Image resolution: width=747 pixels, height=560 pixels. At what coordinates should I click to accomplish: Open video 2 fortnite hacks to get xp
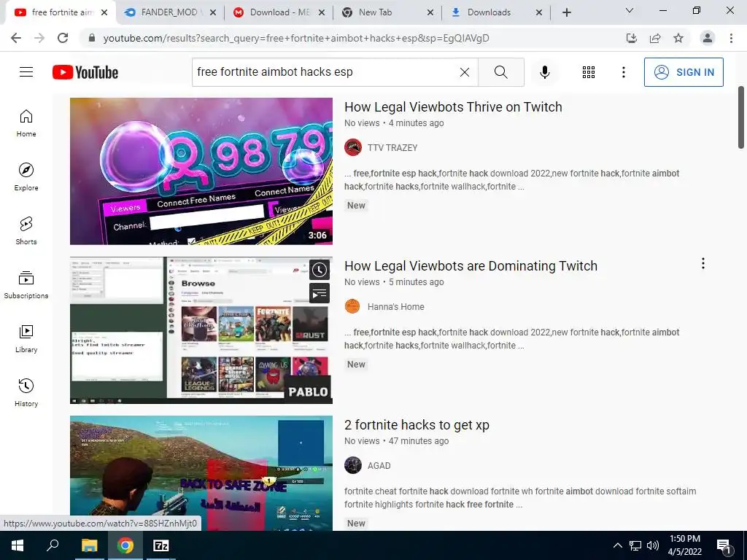tap(417, 425)
